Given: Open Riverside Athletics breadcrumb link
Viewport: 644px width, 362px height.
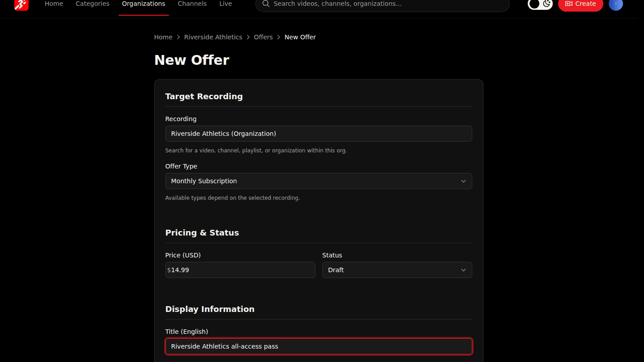Looking at the screenshot, I should point(213,37).
